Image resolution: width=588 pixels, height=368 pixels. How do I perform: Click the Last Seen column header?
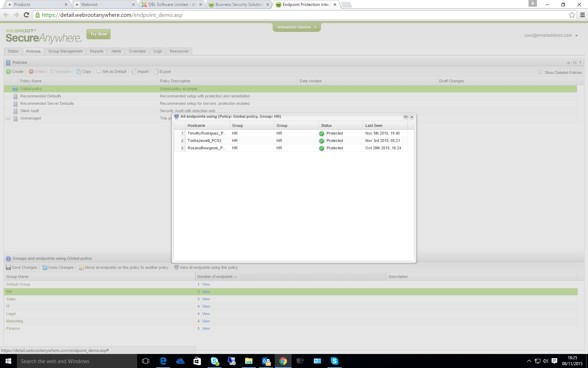pos(385,125)
